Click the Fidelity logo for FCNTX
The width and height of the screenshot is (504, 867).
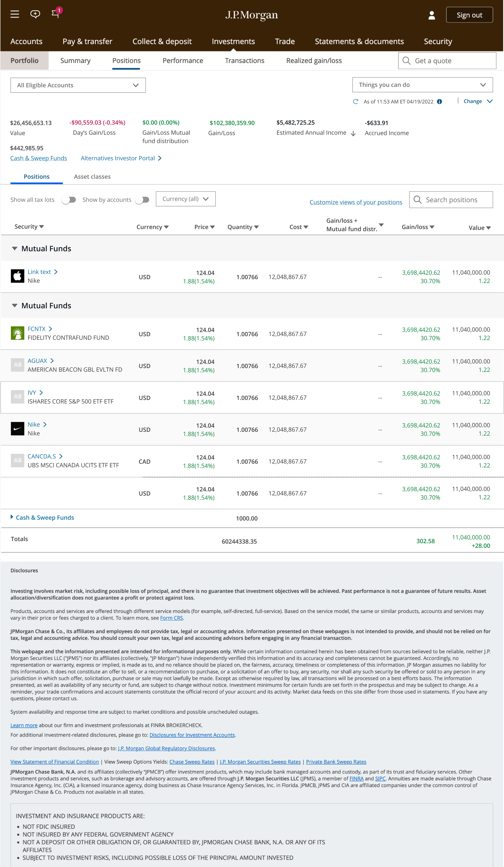coord(18,333)
